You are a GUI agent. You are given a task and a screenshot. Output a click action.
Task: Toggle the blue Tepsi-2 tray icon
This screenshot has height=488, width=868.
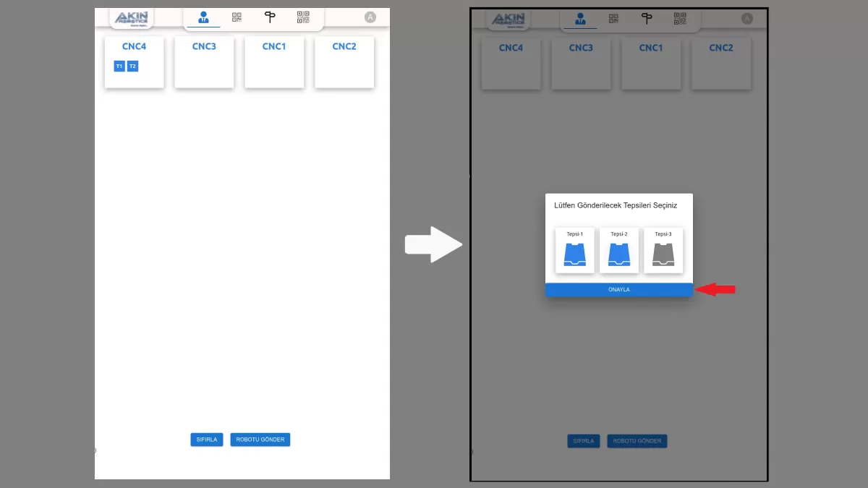(x=619, y=254)
